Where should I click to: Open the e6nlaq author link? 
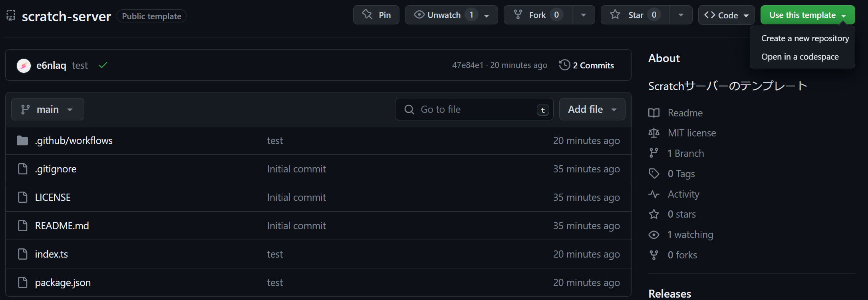click(51, 65)
